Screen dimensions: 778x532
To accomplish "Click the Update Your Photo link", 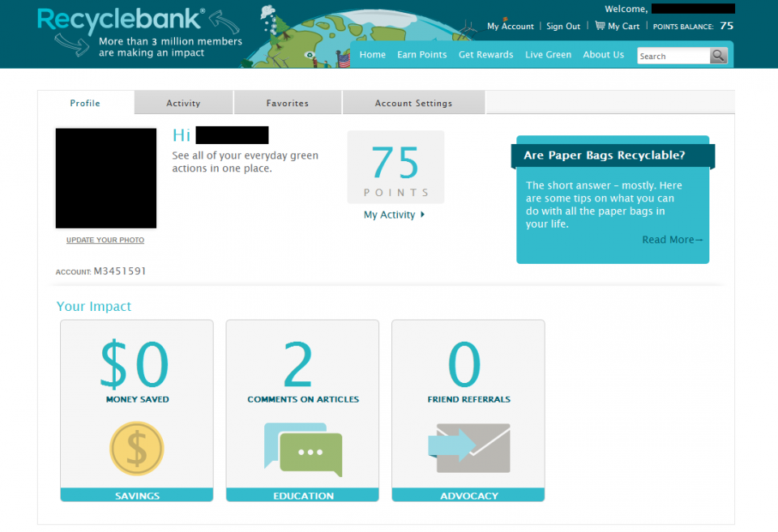I will (x=105, y=240).
